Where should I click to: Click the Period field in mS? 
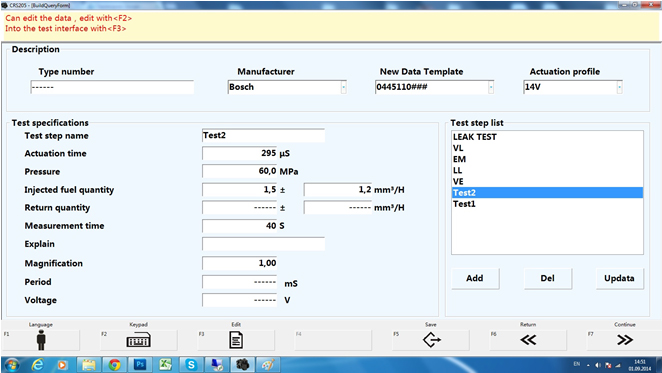click(x=239, y=282)
